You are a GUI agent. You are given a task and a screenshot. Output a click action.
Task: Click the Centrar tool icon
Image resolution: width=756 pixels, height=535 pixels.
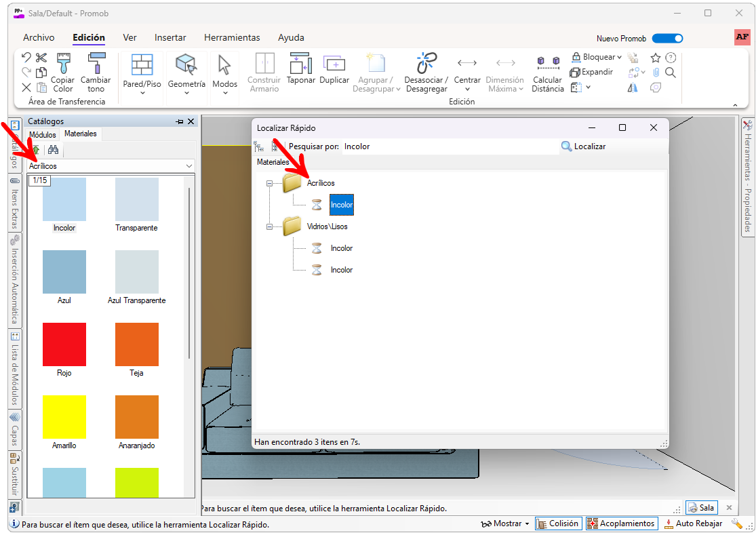tap(467, 64)
